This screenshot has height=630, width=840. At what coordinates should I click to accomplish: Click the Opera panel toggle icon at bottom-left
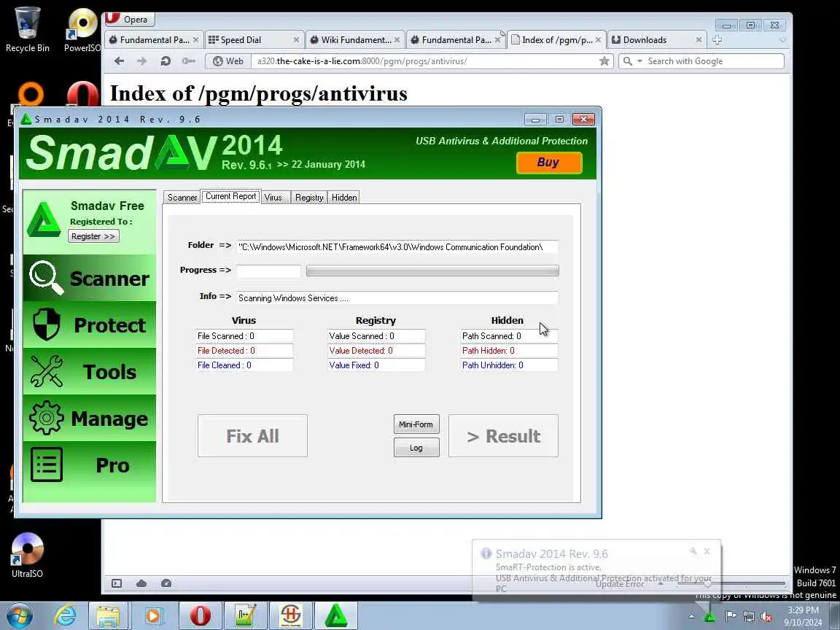click(117, 583)
